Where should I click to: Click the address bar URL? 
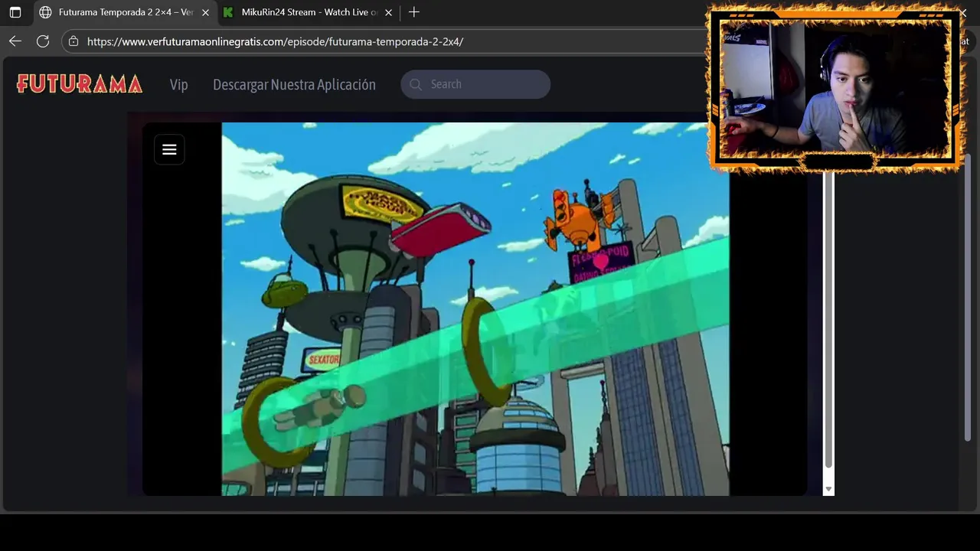pyautogui.click(x=275, y=41)
